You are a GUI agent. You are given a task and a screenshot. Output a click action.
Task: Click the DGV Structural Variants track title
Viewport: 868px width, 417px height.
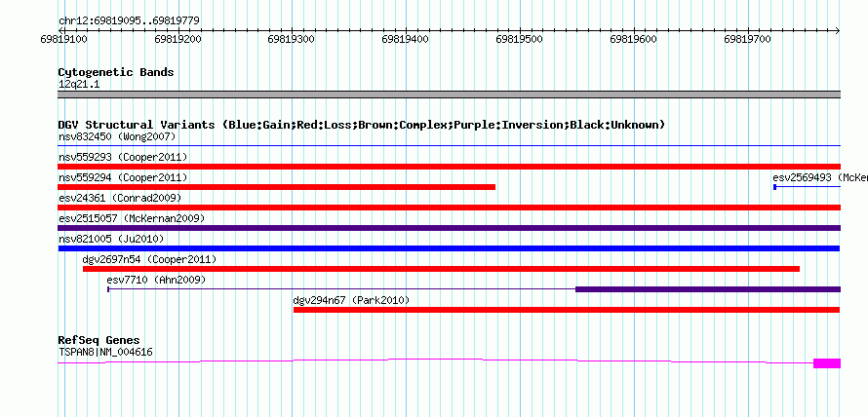pyautogui.click(x=362, y=125)
